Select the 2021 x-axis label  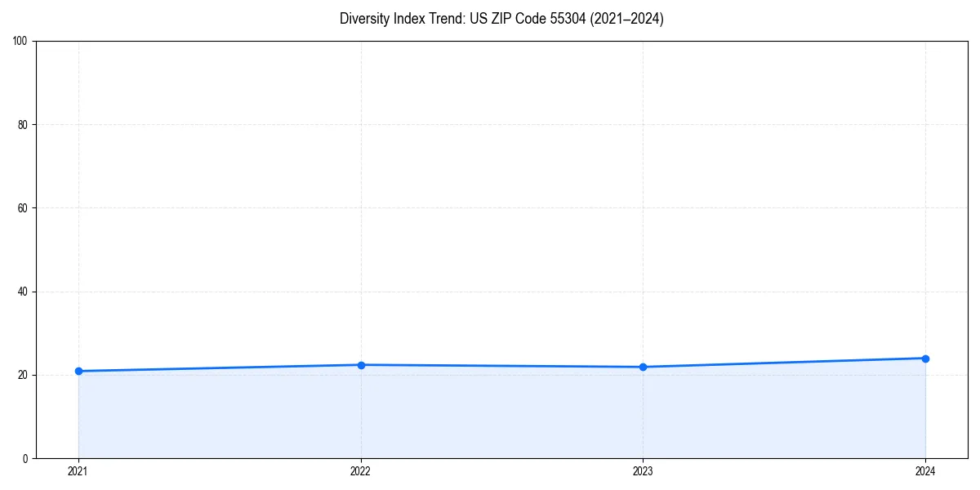click(x=78, y=471)
